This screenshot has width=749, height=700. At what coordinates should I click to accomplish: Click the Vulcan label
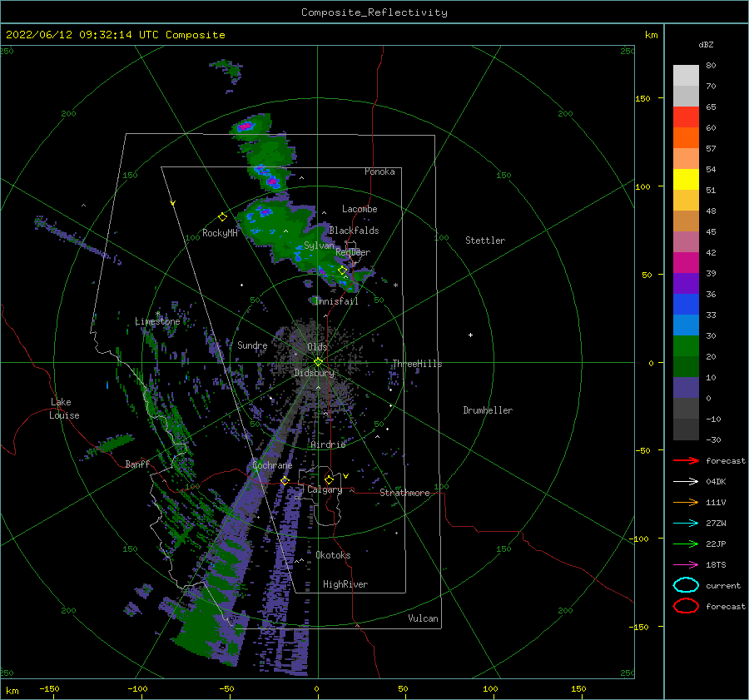(423, 618)
